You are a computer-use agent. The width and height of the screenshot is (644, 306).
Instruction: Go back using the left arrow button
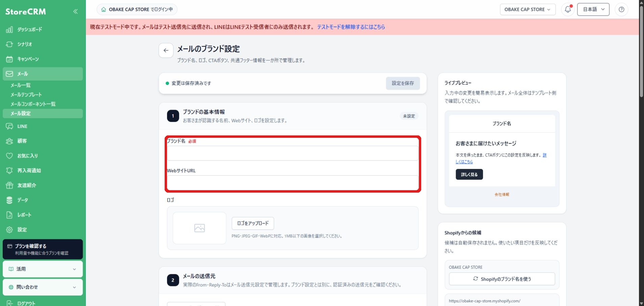166,50
